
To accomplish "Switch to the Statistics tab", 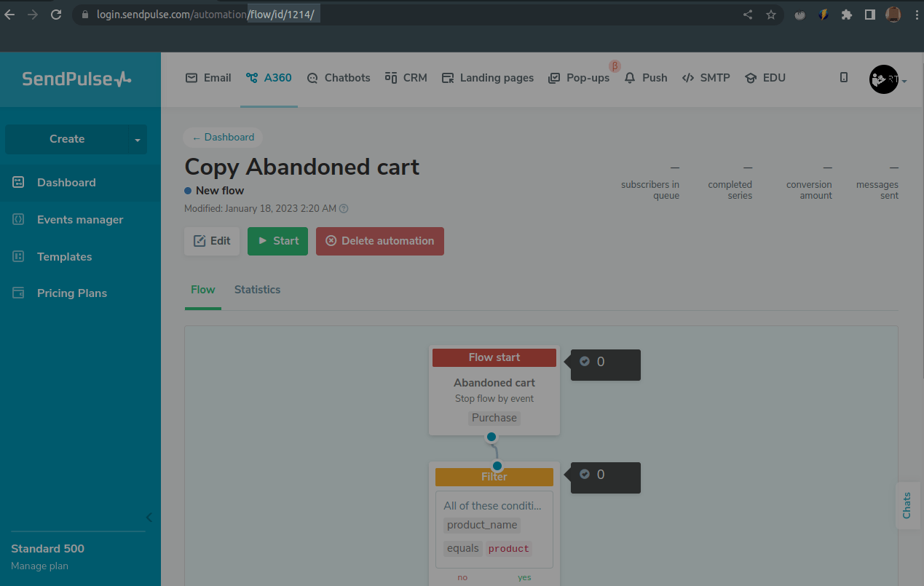I will [x=257, y=290].
